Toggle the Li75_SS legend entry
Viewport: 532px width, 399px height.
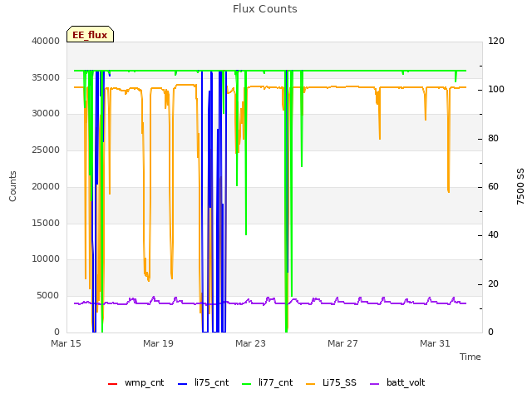pyautogui.click(x=331, y=382)
